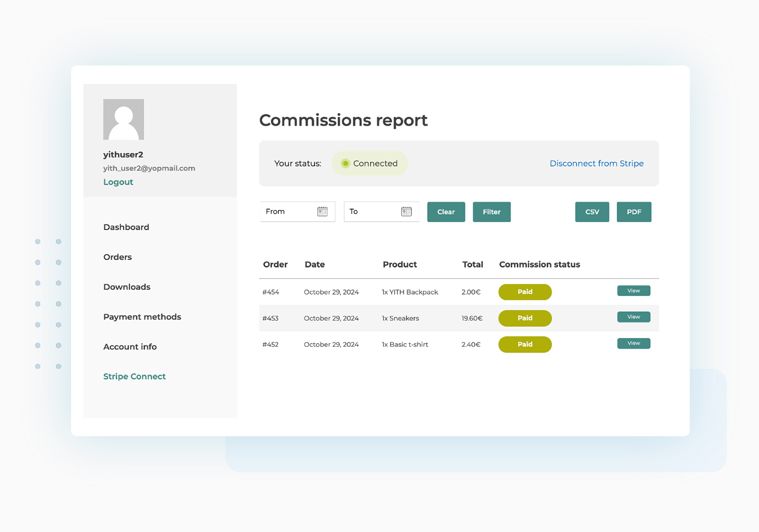Click the Paid status badge for order #454
Viewport: 759px width, 532px height.
click(x=525, y=292)
